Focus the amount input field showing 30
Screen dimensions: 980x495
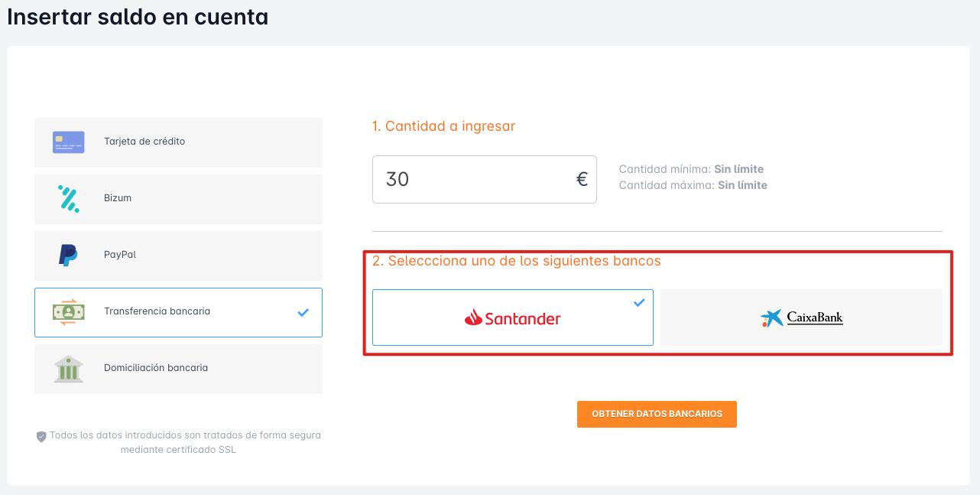coord(485,180)
